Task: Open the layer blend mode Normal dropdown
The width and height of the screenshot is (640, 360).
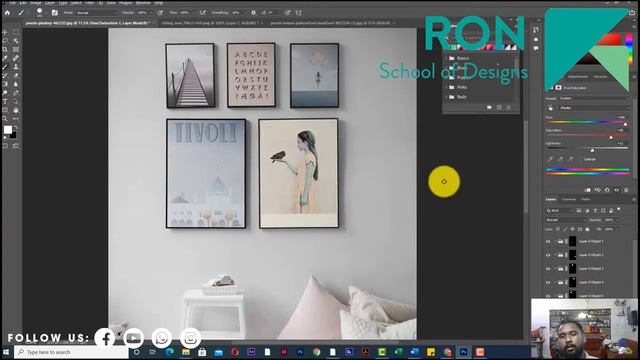Action: point(565,220)
